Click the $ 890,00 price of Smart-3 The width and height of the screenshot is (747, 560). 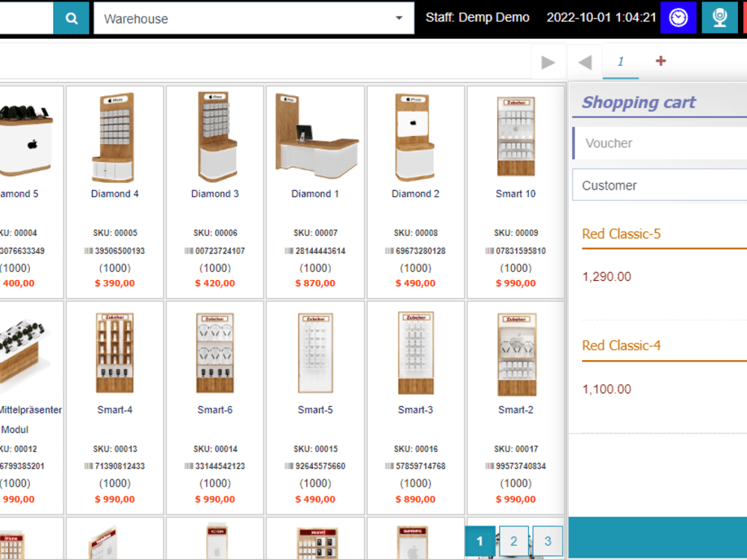click(415, 500)
